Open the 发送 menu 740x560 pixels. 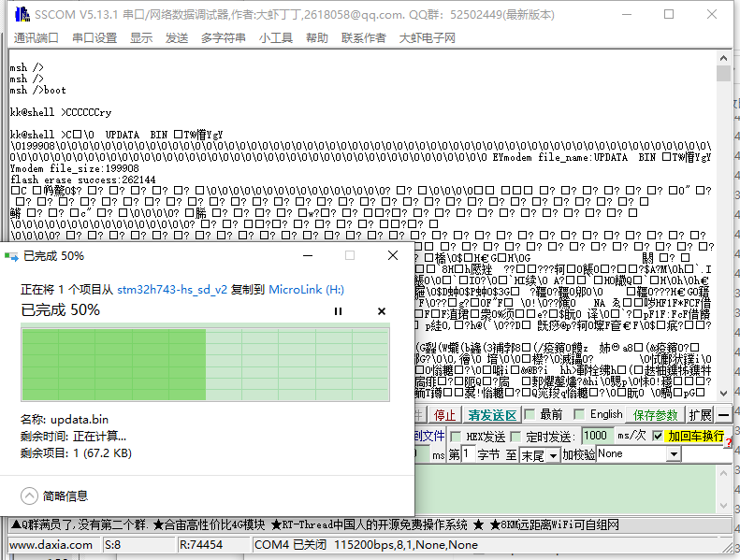click(177, 37)
